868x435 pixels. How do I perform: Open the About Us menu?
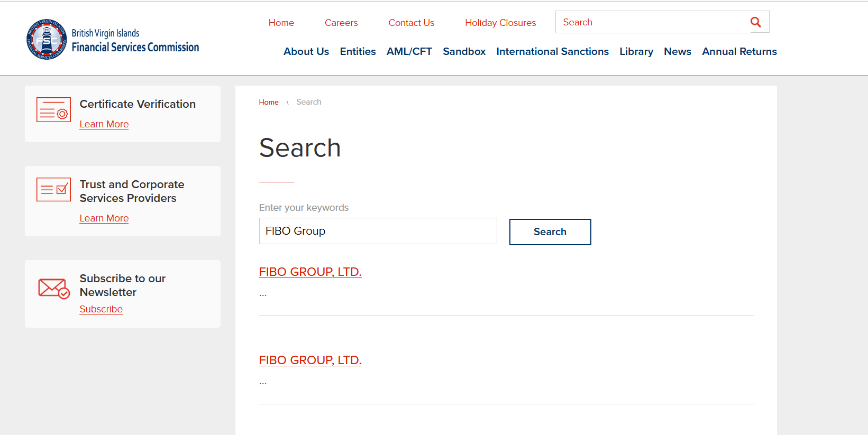coord(306,51)
